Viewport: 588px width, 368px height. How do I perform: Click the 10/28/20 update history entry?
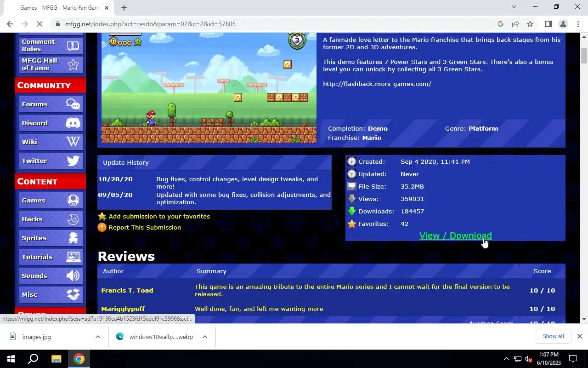[x=214, y=183]
